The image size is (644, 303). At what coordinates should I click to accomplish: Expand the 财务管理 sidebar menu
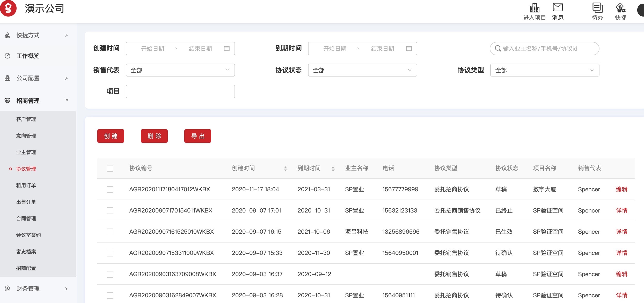tap(38, 289)
